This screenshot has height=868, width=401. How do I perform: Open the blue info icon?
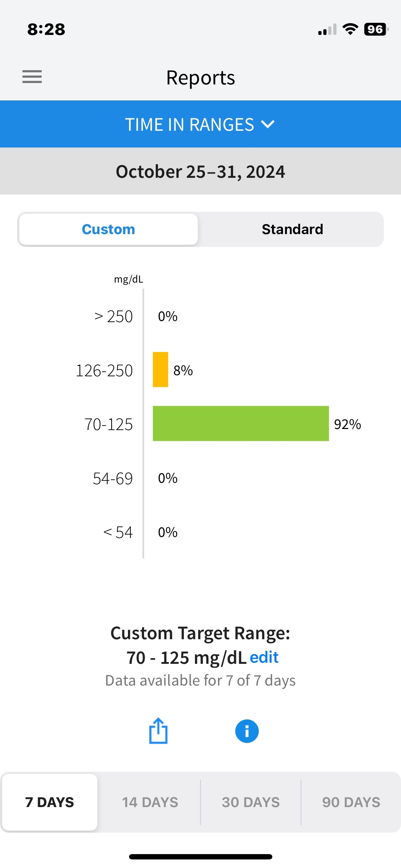247,731
